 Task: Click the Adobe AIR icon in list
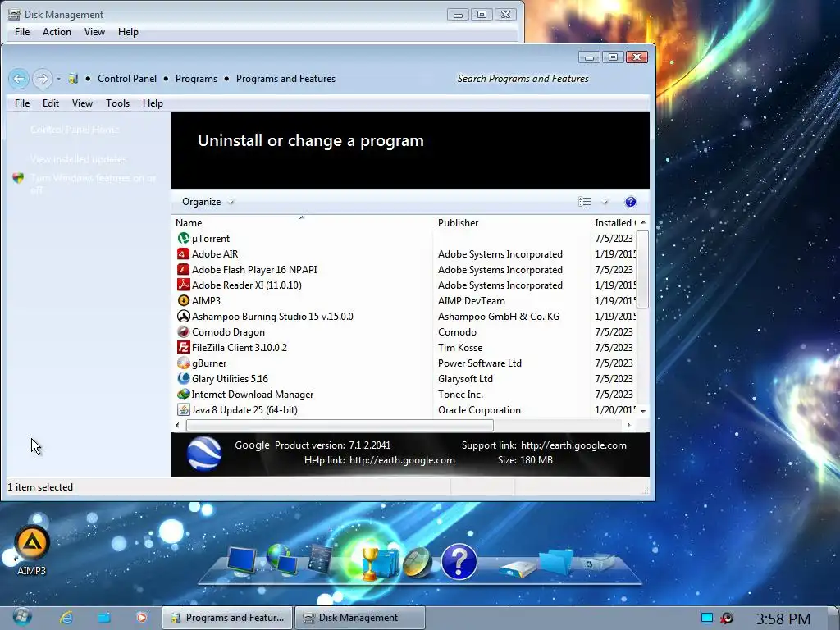[183, 254]
